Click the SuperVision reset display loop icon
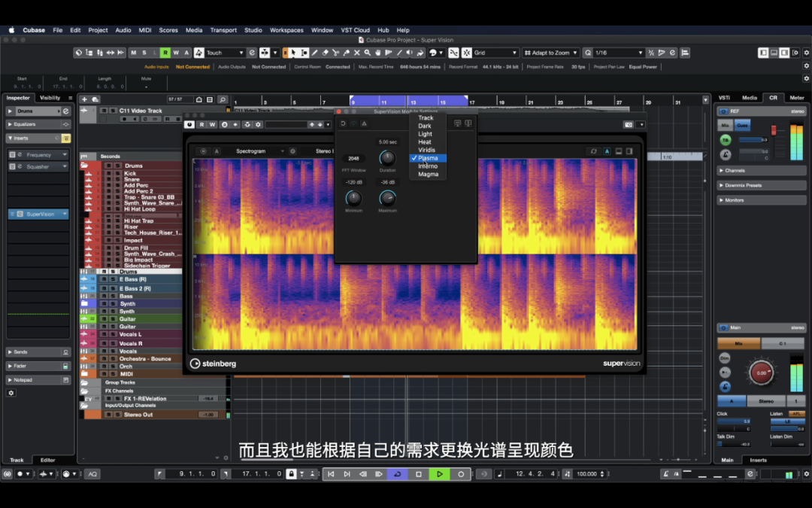Viewport: 812px width, 508px height. [x=593, y=151]
